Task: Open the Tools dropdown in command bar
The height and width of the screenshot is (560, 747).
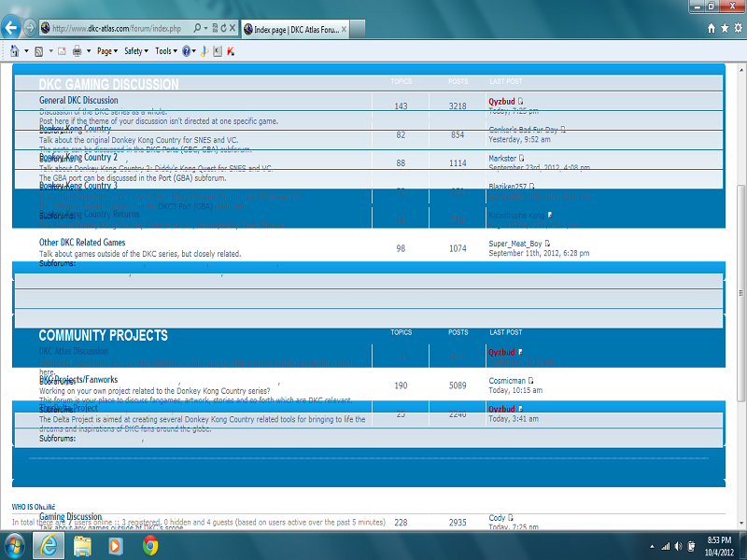Action: [x=165, y=51]
